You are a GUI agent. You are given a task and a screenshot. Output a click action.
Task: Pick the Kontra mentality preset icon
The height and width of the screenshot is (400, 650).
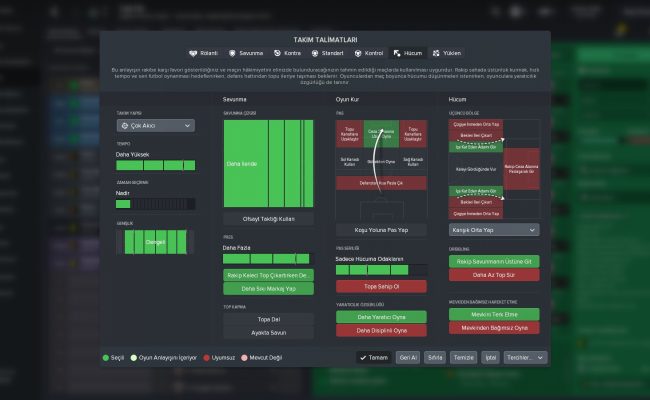point(275,53)
